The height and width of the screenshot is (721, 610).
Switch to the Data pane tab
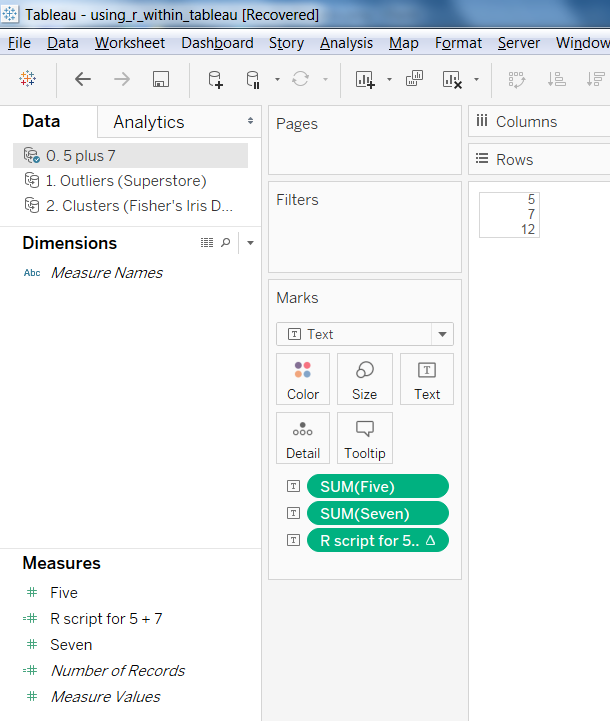(41, 121)
